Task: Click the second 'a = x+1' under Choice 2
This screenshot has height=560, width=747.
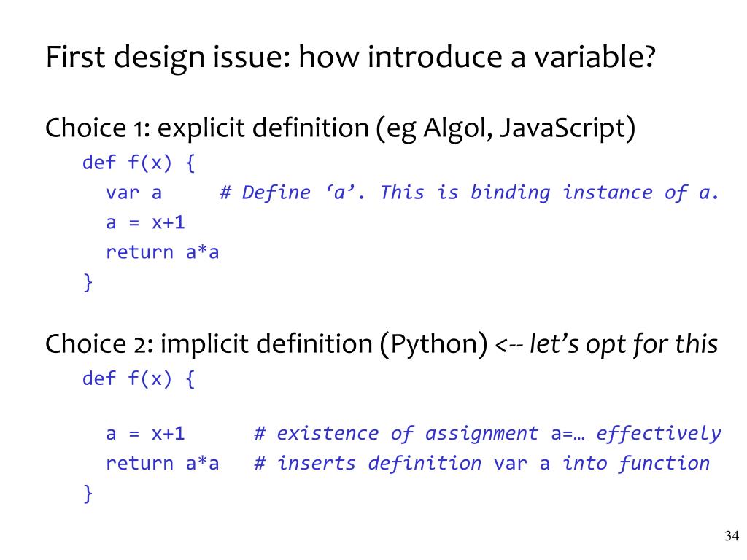Action: [x=145, y=434]
